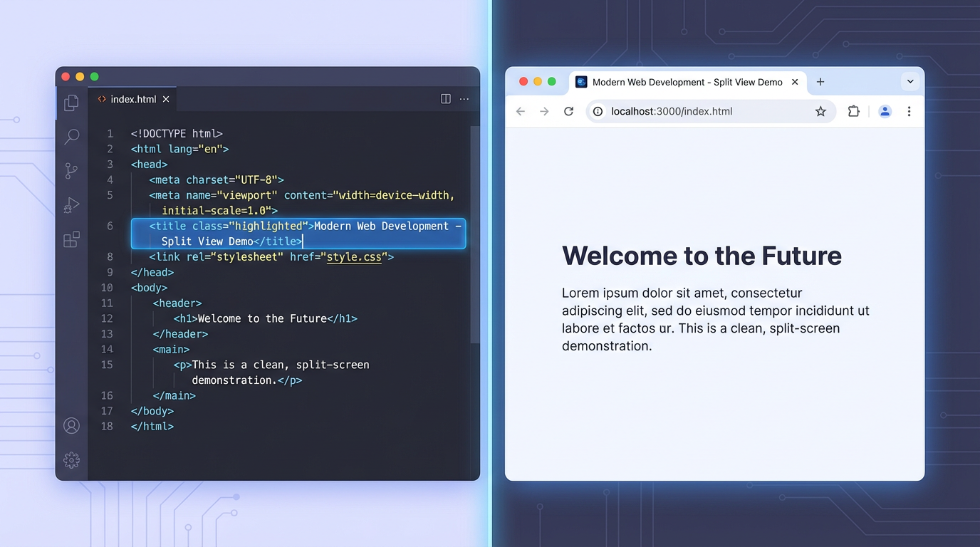Screen dimensions: 980x547
Task: Open the tab search chevron in the browser
Action: tap(910, 81)
